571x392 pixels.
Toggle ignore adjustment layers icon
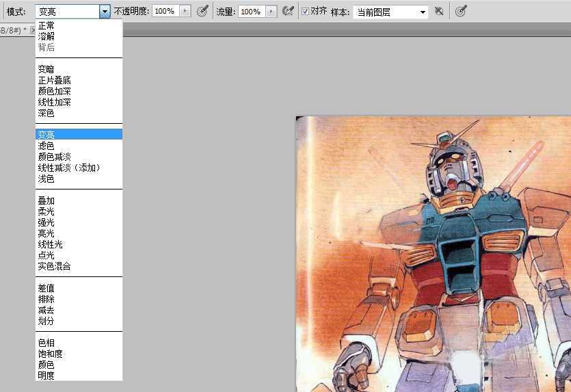pos(439,12)
